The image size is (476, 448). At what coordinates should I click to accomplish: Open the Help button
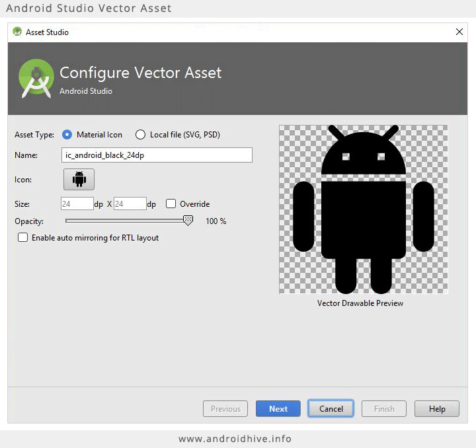pos(437,408)
